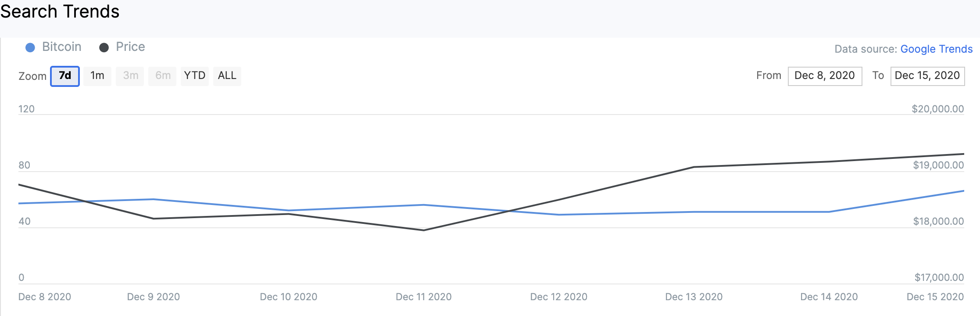
Task: Edit the To date field
Action: tap(927, 76)
